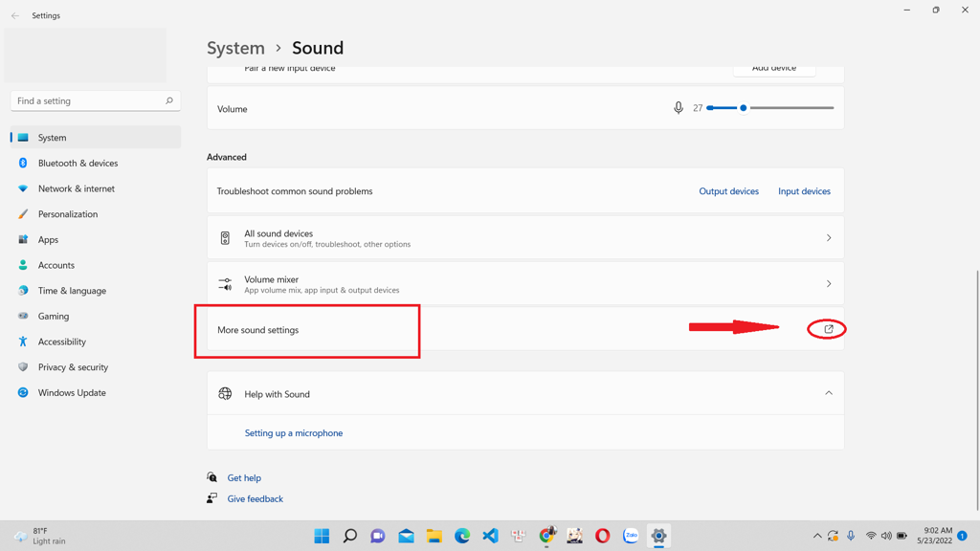Adjust the input volume slider

[770, 108]
